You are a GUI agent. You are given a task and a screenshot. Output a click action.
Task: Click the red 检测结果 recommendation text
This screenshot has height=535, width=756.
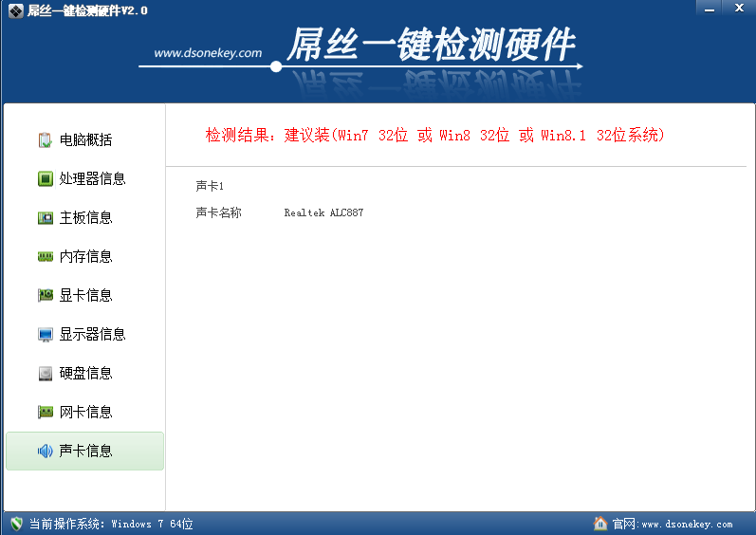click(435, 136)
